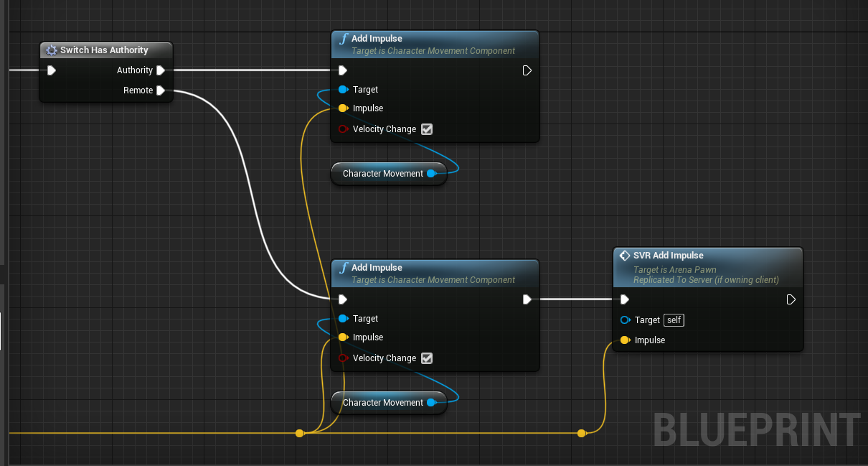This screenshot has width=868, height=466.
Task: Click the Target pin on lower Add Impulse node
Action: pos(344,318)
